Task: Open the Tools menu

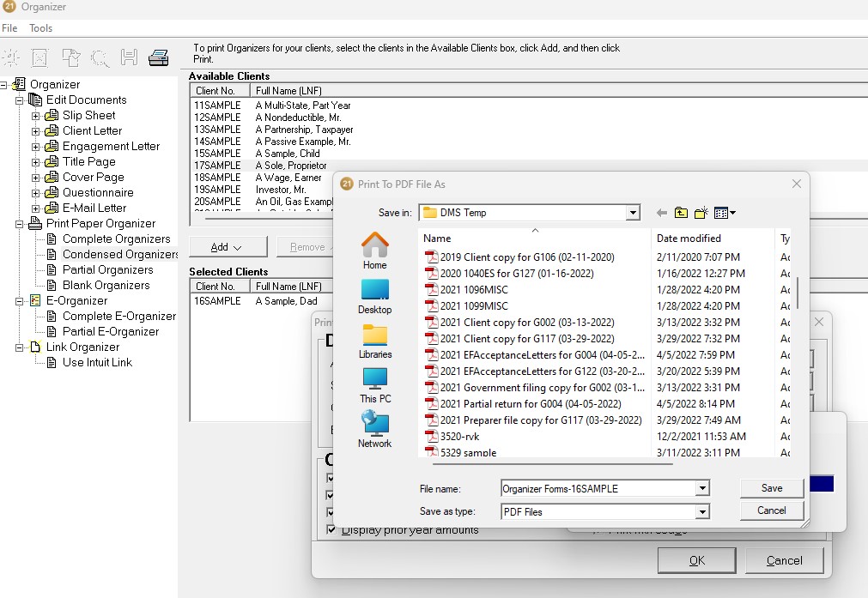Action: point(39,27)
